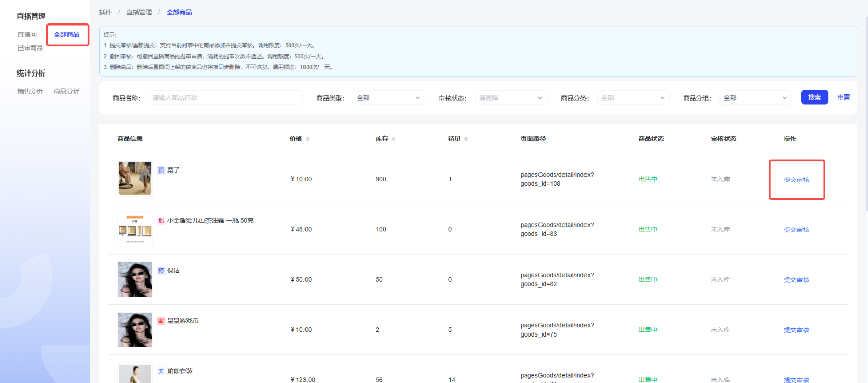868x383 pixels.
Task: Click 提交审核 for the 栗子 product
Action: pyautogui.click(x=796, y=180)
